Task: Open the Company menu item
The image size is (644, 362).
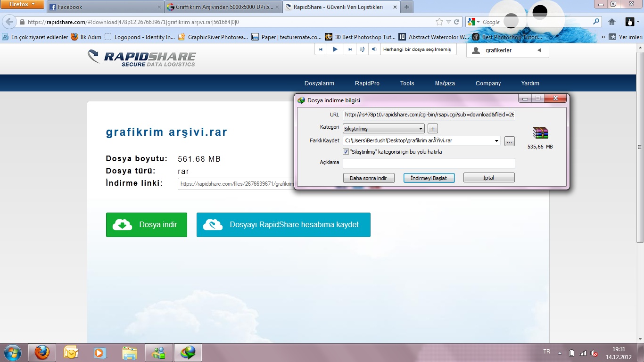Action: pos(488,83)
